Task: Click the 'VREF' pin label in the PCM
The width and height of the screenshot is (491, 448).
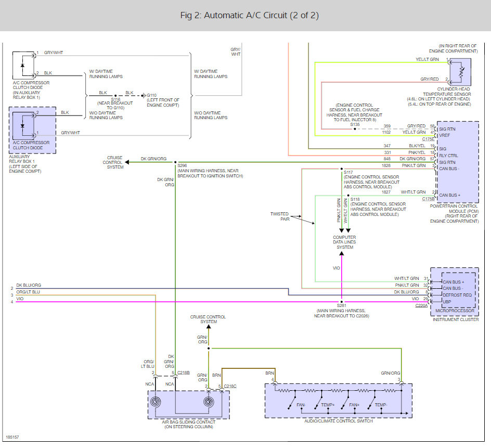Action: pos(444,135)
